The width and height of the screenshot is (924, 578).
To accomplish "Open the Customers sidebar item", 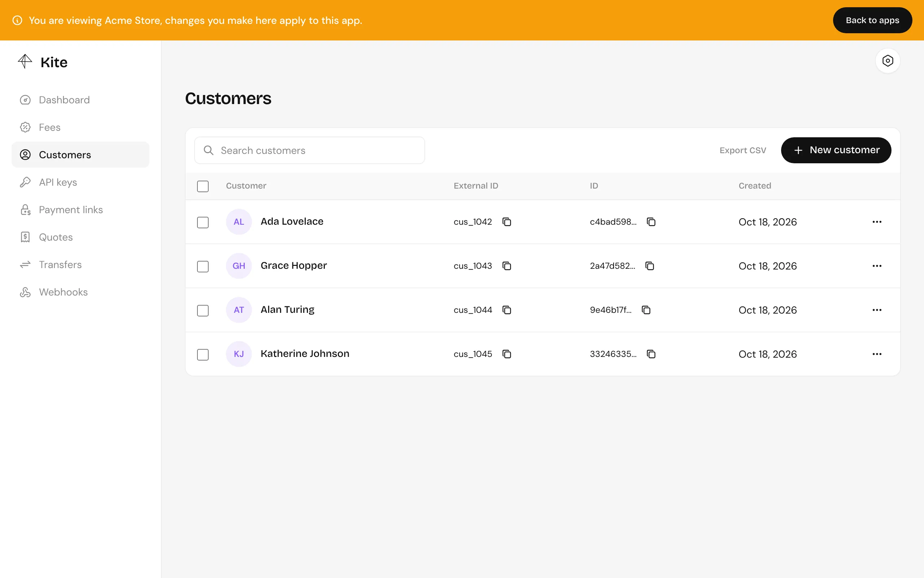I will [80, 155].
